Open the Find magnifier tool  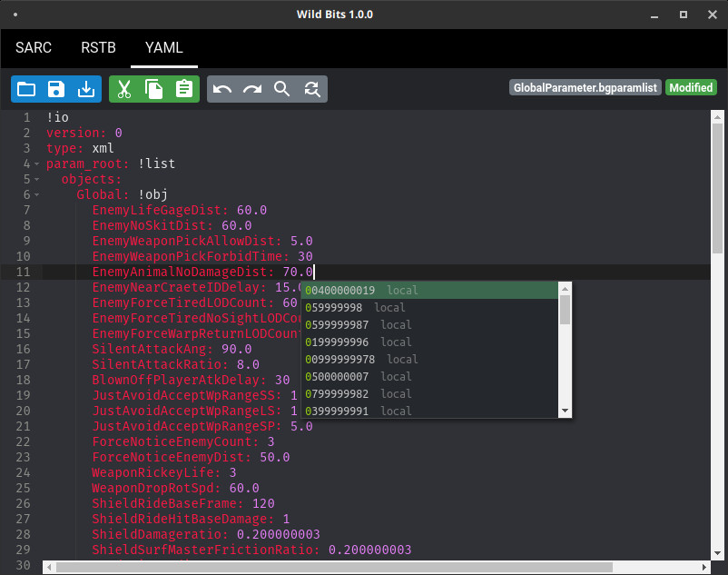point(282,88)
